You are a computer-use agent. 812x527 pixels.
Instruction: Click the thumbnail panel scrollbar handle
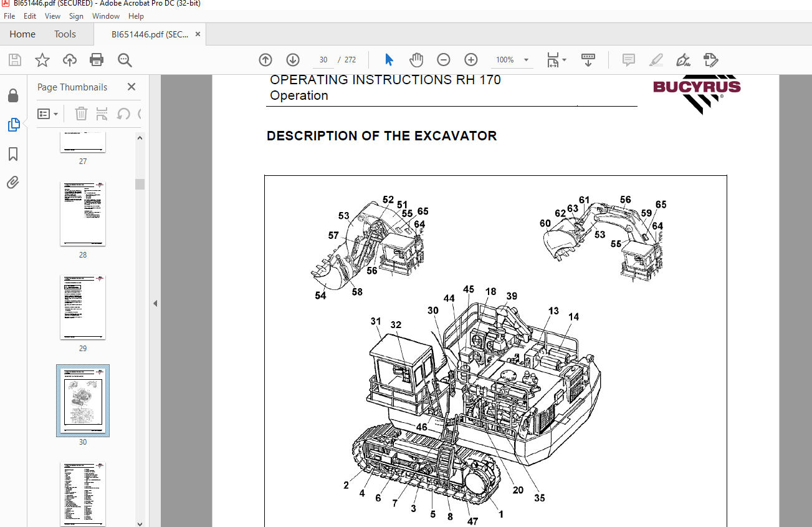(x=140, y=184)
